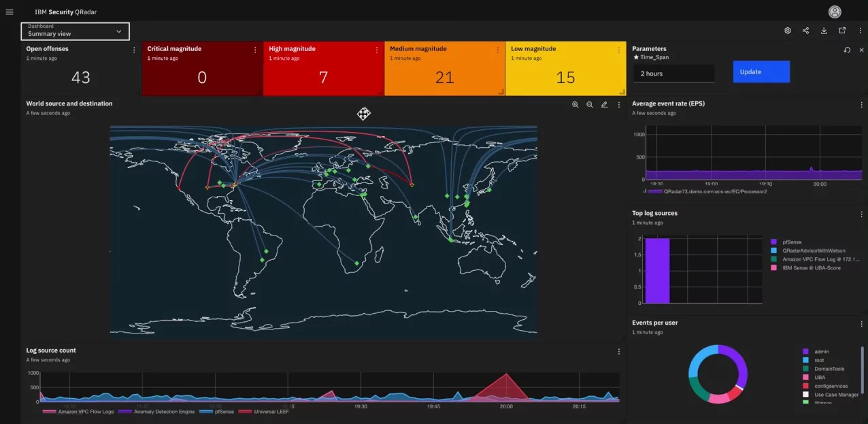868x424 pixels.
Task: Open Critical magnitude widget overflow menu
Action: (x=255, y=50)
